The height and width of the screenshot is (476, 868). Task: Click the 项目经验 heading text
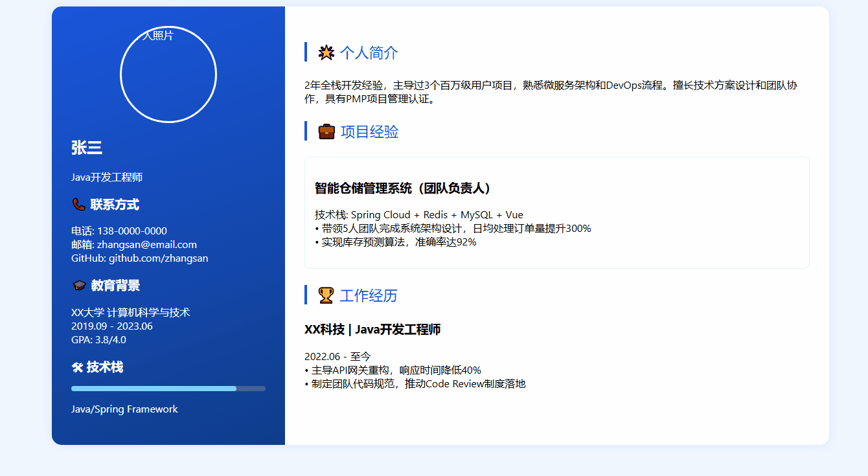coord(369,131)
